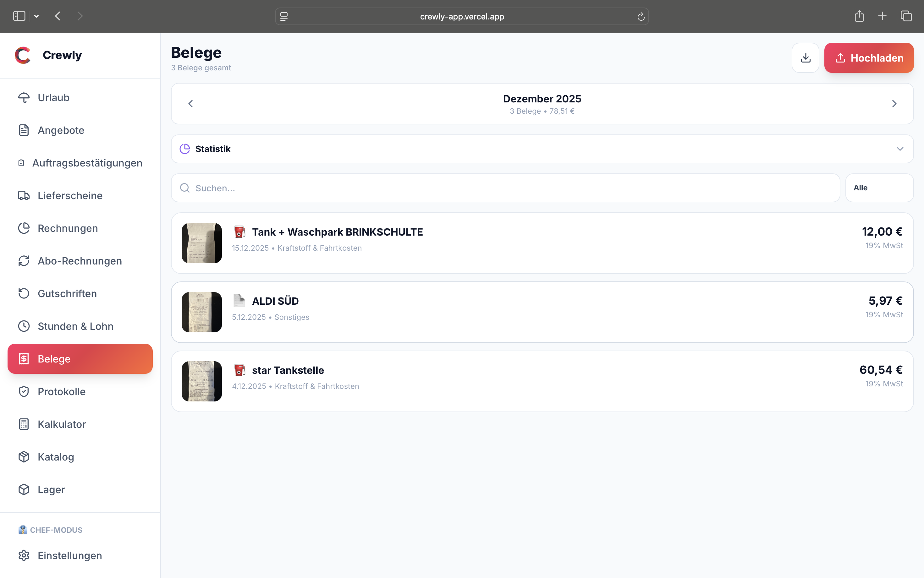Go to next month with the right chevron
The image size is (924, 578).
pyautogui.click(x=894, y=104)
